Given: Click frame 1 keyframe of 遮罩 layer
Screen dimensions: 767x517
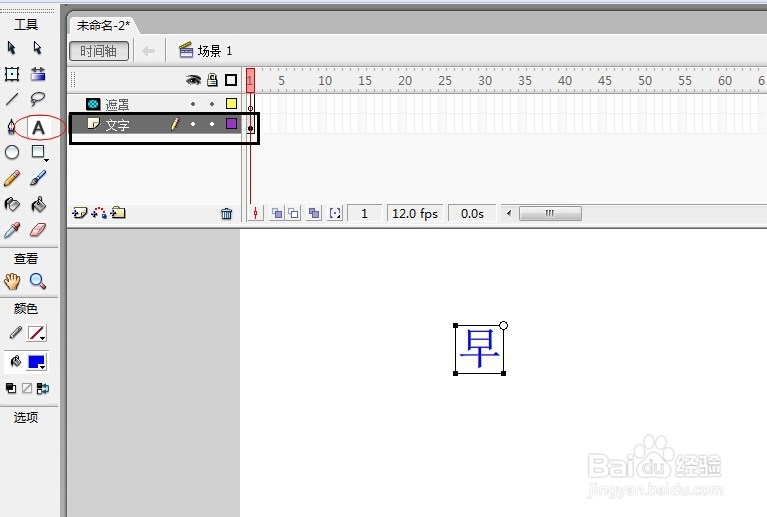Looking at the screenshot, I should click(250, 104).
